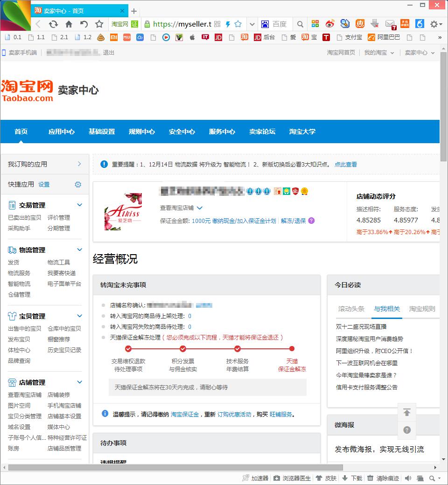Open 安全中心 navigation tab
Viewport: 448px width, 485px height.
coord(182,132)
